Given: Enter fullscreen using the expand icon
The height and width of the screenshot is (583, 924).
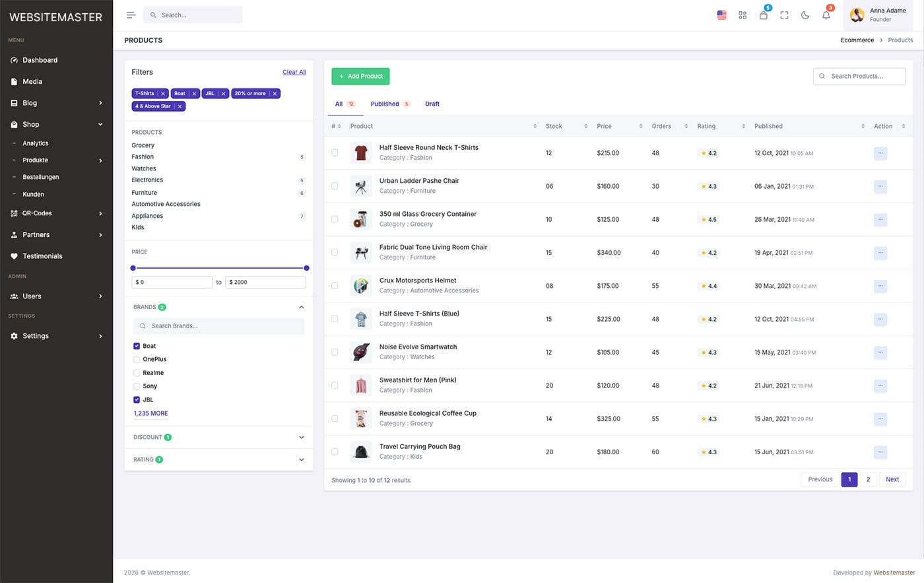Looking at the screenshot, I should [784, 15].
